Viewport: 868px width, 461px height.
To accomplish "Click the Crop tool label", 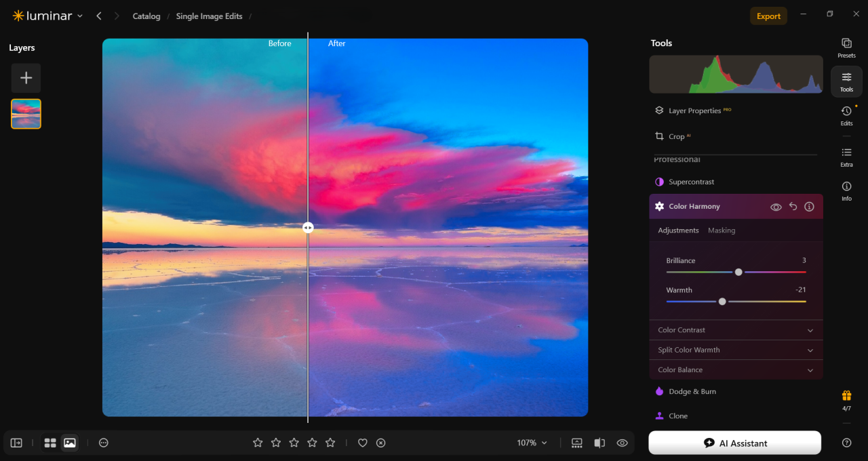I will tap(677, 136).
